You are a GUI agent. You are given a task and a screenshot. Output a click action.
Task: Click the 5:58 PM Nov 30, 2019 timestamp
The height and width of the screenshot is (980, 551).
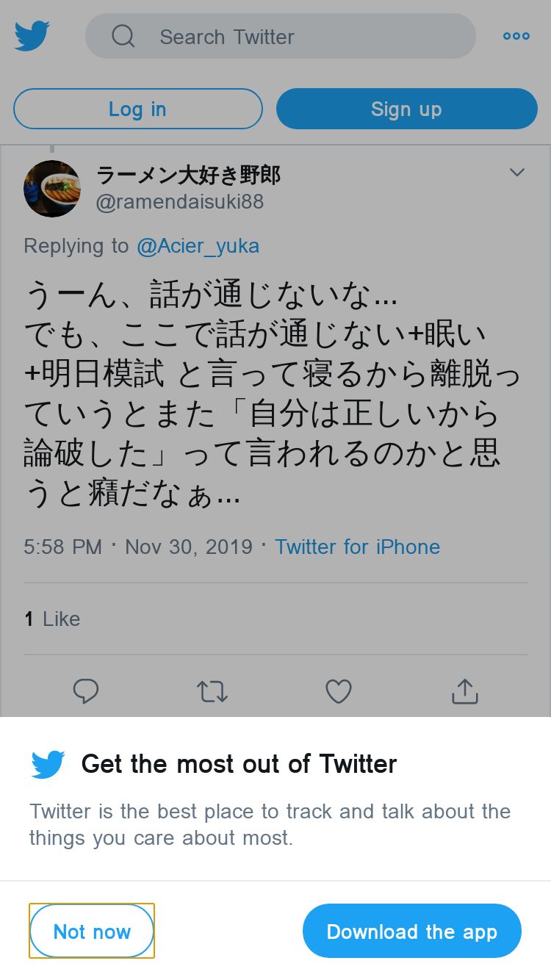[x=138, y=547]
